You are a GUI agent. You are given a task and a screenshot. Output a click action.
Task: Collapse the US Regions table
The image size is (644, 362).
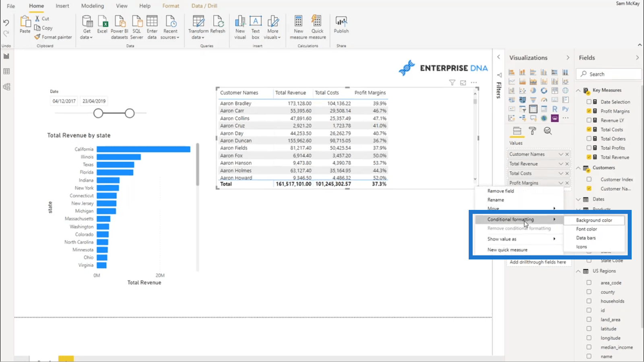pos(578,271)
